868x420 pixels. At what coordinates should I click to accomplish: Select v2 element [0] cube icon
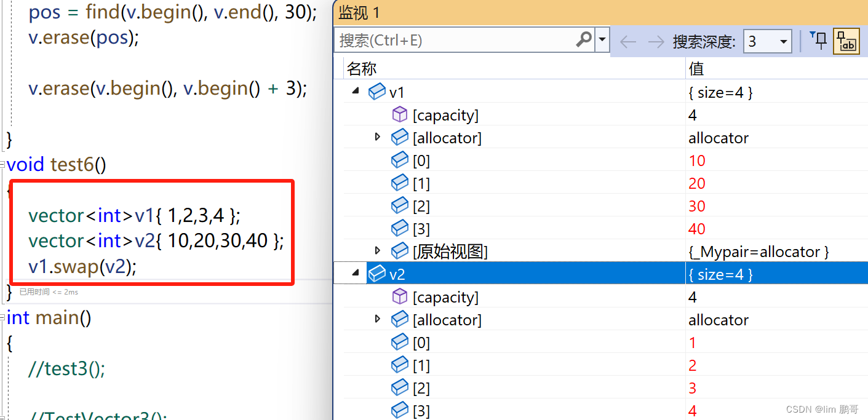(x=400, y=342)
